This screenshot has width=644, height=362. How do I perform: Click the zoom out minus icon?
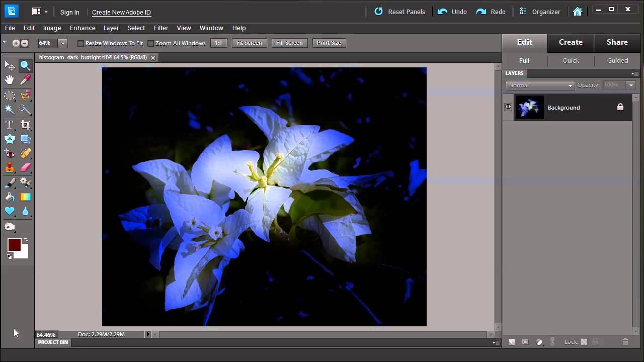coord(24,43)
